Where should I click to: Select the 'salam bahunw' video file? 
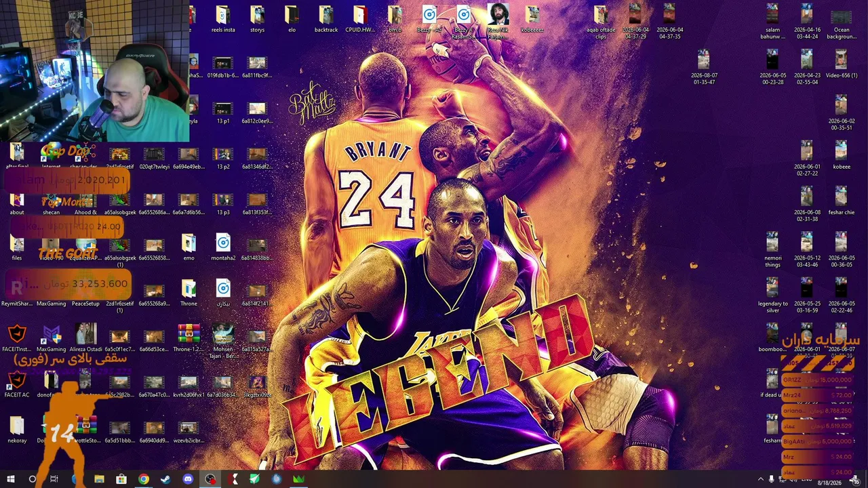(772, 22)
